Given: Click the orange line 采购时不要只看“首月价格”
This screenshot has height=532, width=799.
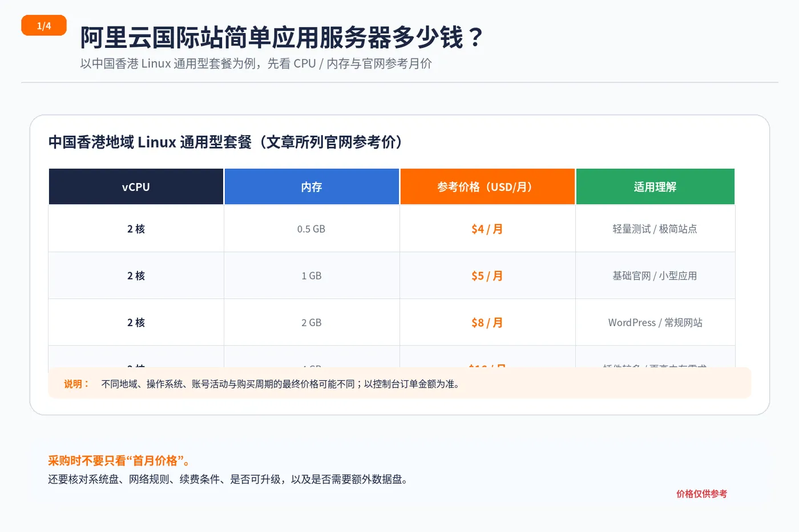Looking at the screenshot, I should [x=119, y=461].
